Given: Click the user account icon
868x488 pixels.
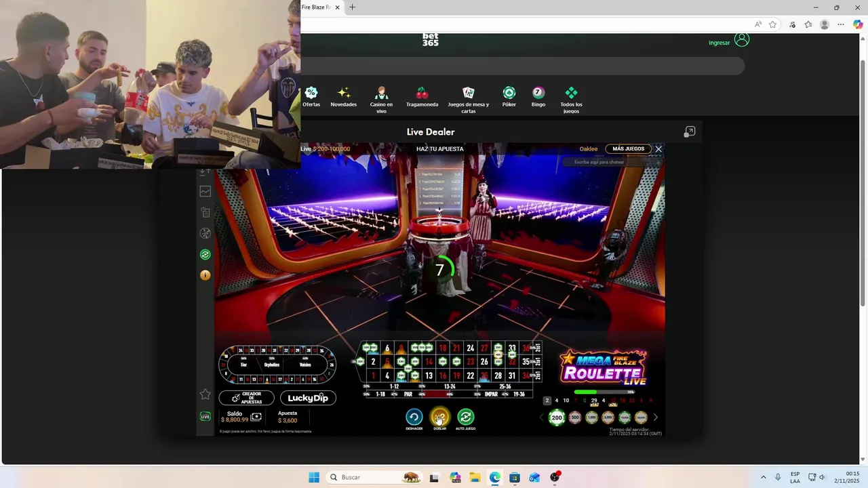Looking at the screenshot, I should pos(742,41).
